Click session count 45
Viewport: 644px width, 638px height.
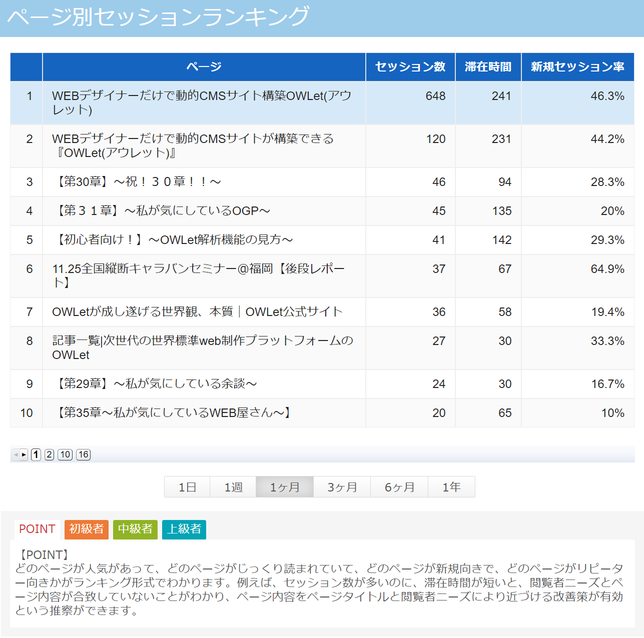pos(439,211)
